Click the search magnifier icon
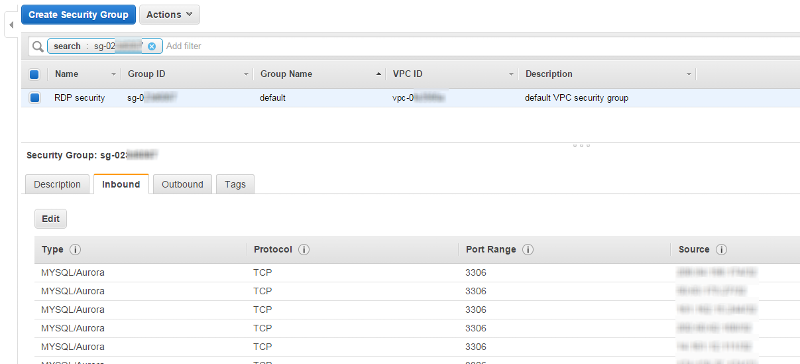The image size is (800, 364). coord(38,46)
